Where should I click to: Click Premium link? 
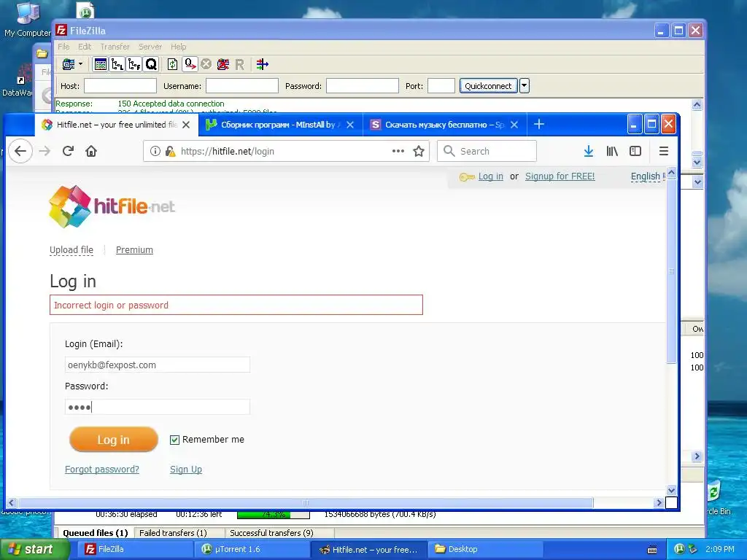point(134,250)
